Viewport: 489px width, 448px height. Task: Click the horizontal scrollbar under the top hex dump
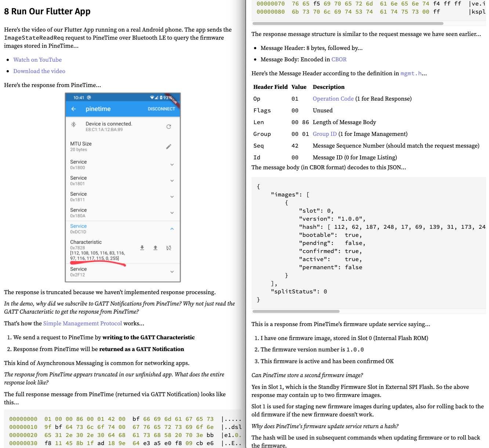[x=348, y=24]
